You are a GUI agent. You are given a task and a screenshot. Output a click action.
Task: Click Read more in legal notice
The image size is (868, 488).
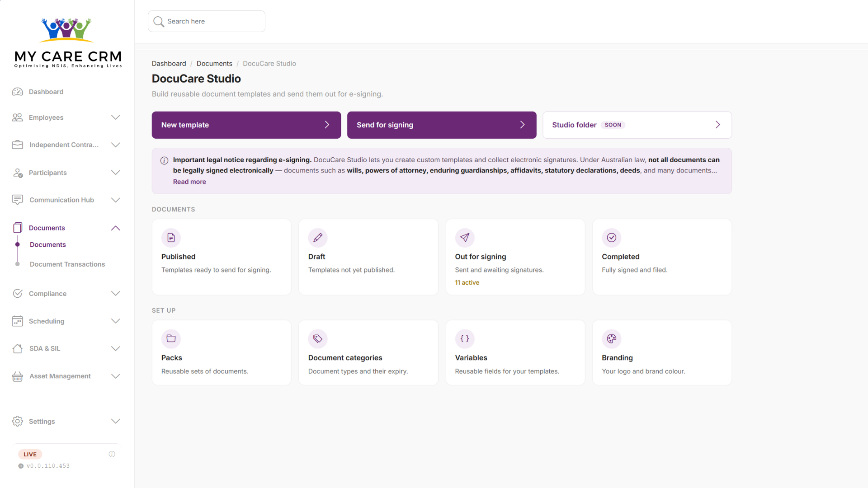click(189, 182)
